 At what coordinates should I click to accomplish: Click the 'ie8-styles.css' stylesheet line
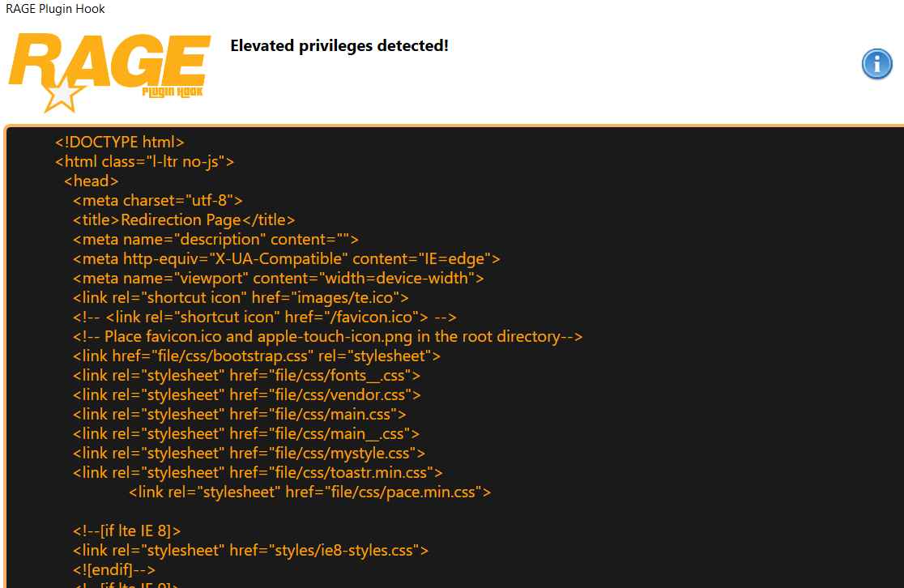[250, 551]
